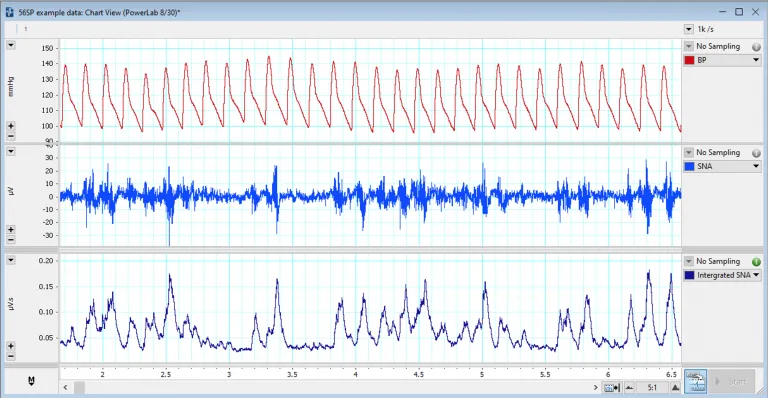Minimize the Chart View window

point(722,12)
